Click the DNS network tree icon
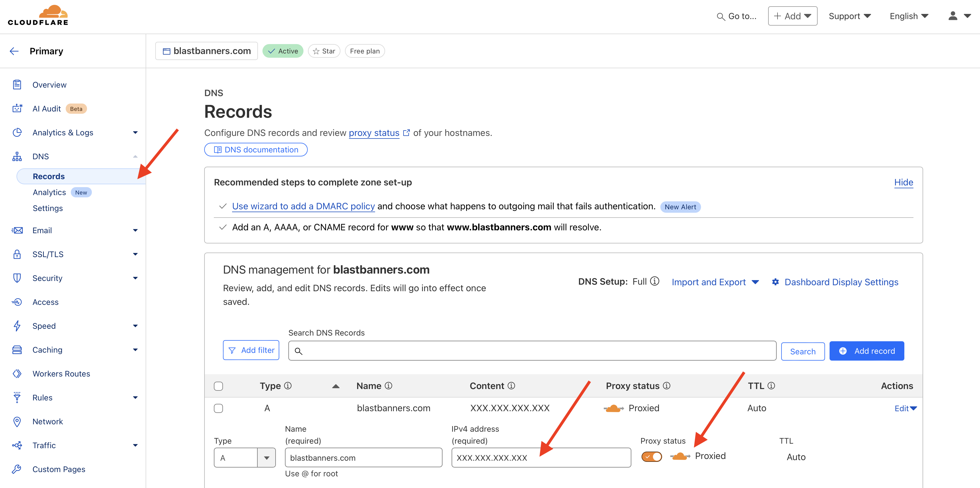This screenshot has width=980, height=488. point(17,156)
